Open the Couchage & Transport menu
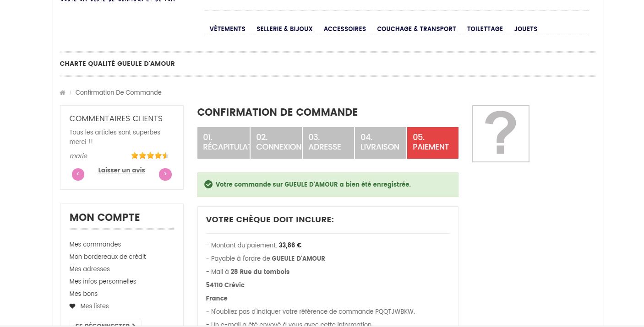Screen dimensions: 644x327 tap(416, 29)
